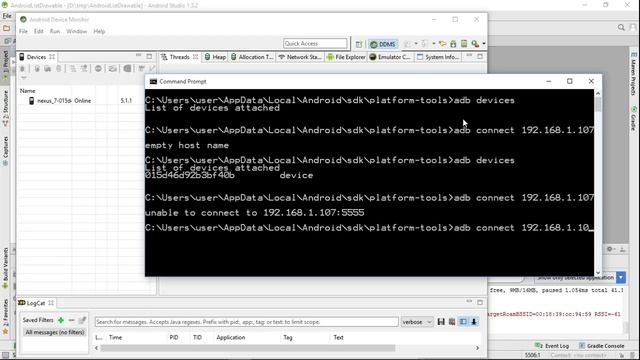Click the Android Studio search magnifier icon

tap(621, 27)
